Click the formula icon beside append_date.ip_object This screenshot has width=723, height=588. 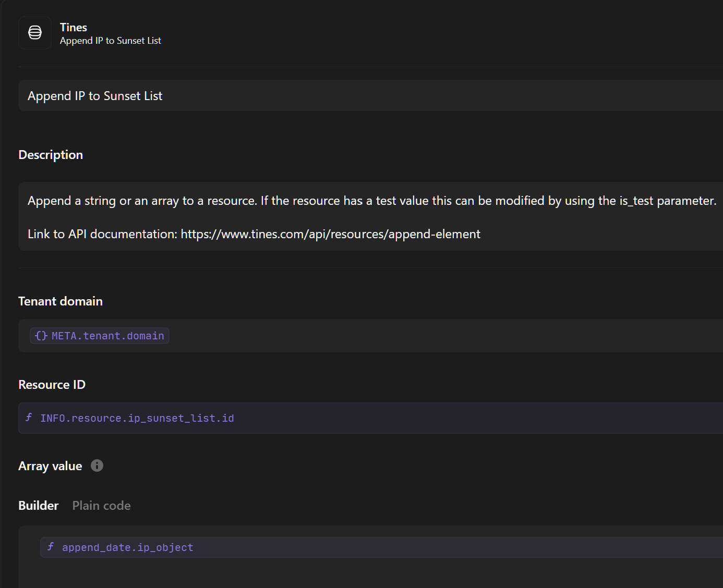pos(51,547)
